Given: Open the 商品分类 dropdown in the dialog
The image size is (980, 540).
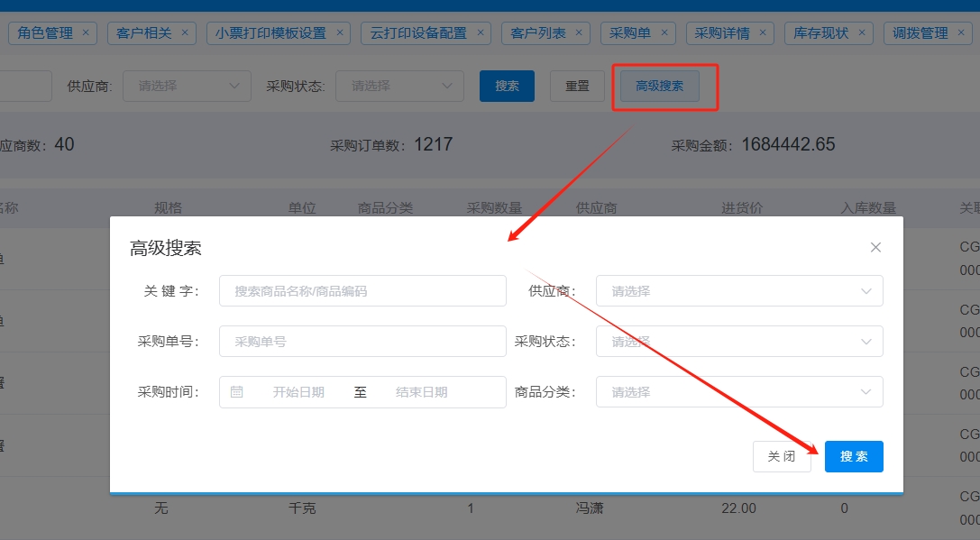Looking at the screenshot, I should [x=738, y=392].
